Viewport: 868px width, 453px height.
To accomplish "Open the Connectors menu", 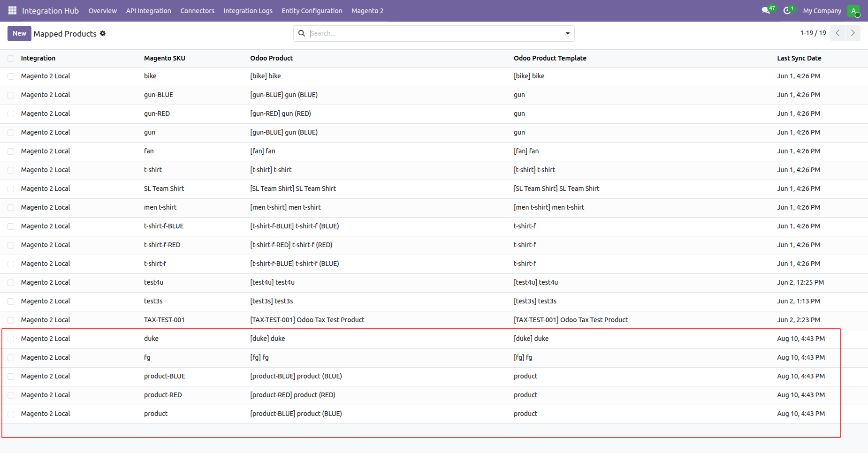I will pos(197,11).
